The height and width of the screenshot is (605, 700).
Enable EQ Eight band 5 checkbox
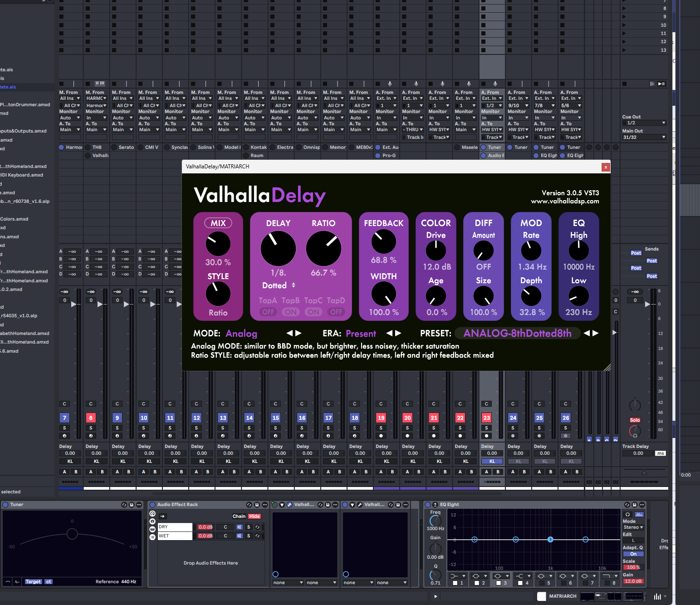tap(542, 583)
